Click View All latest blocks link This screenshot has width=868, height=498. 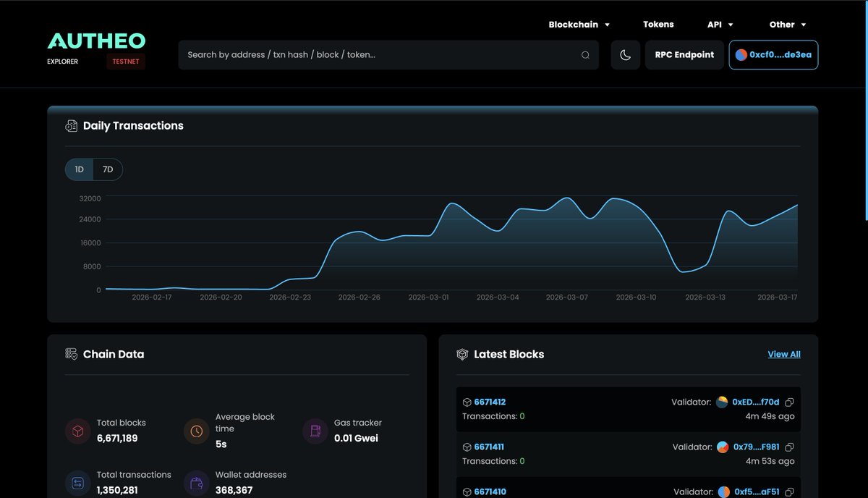tap(784, 355)
